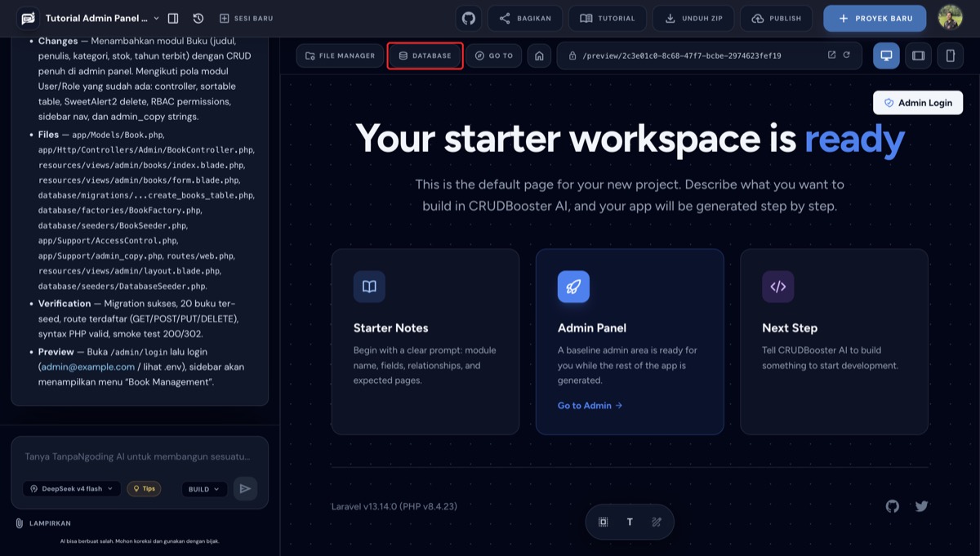The height and width of the screenshot is (556, 980).
Task: Click the app/Models/Book.php file path text
Action: point(118,135)
